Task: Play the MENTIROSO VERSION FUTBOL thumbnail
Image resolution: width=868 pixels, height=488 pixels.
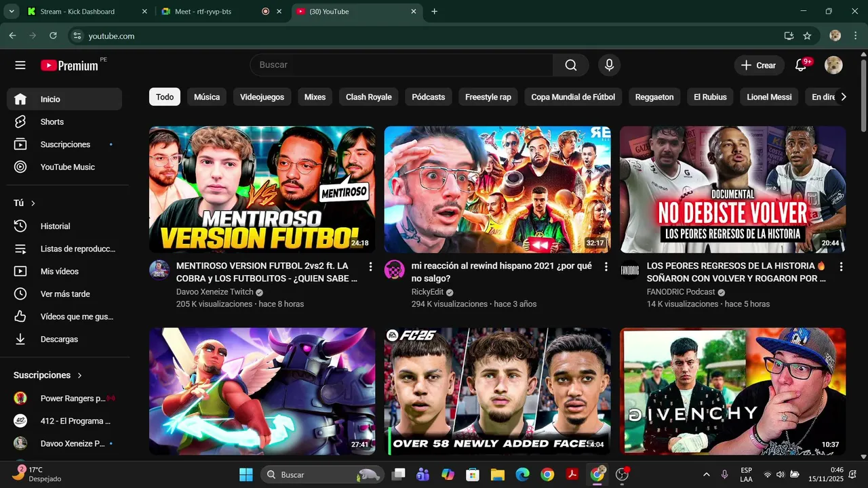Action: [x=262, y=190]
